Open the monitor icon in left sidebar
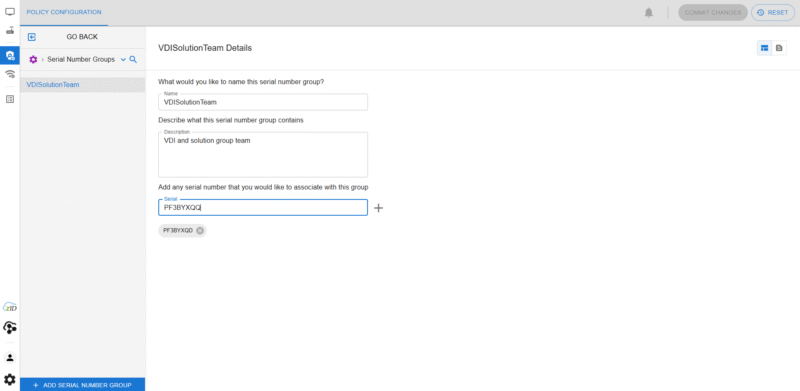Screen dimensions: 800x391 [x=10, y=11]
